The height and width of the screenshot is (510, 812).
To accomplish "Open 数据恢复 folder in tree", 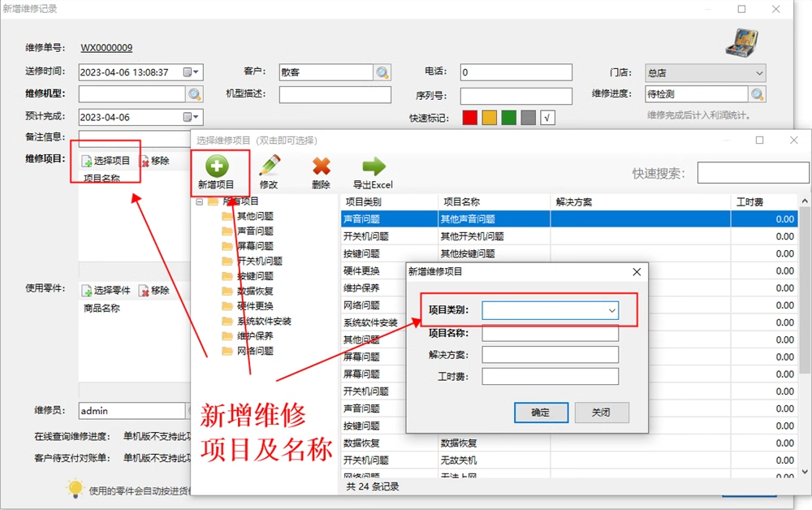I will tap(248, 291).
